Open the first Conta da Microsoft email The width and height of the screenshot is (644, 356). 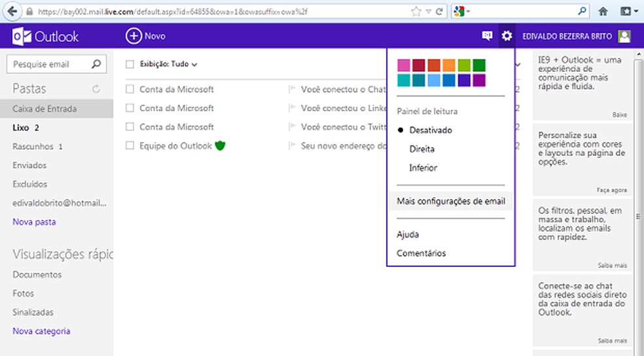click(x=177, y=89)
